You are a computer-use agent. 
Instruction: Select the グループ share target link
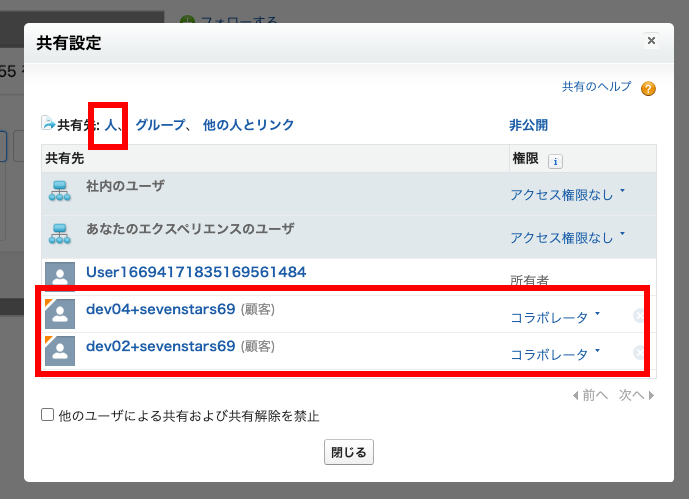click(x=160, y=125)
